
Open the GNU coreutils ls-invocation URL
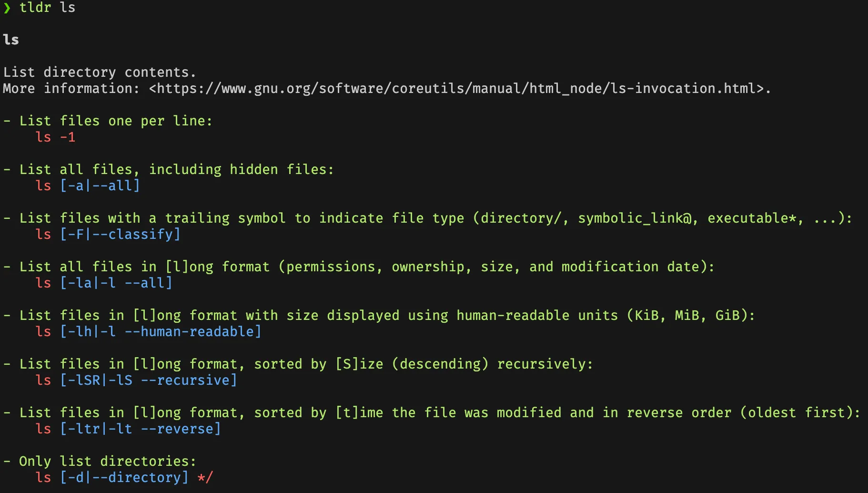[x=457, y=89]
